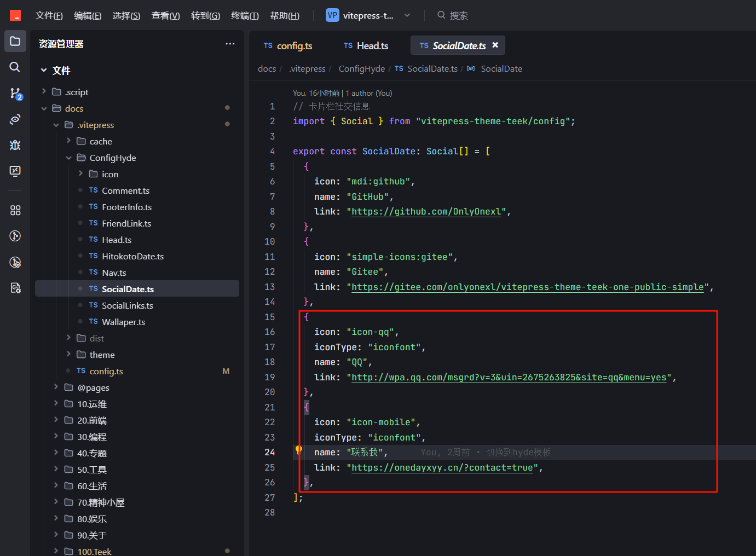
Task: Expand the 10.运维 folder
Action: (x=56, y=403)
